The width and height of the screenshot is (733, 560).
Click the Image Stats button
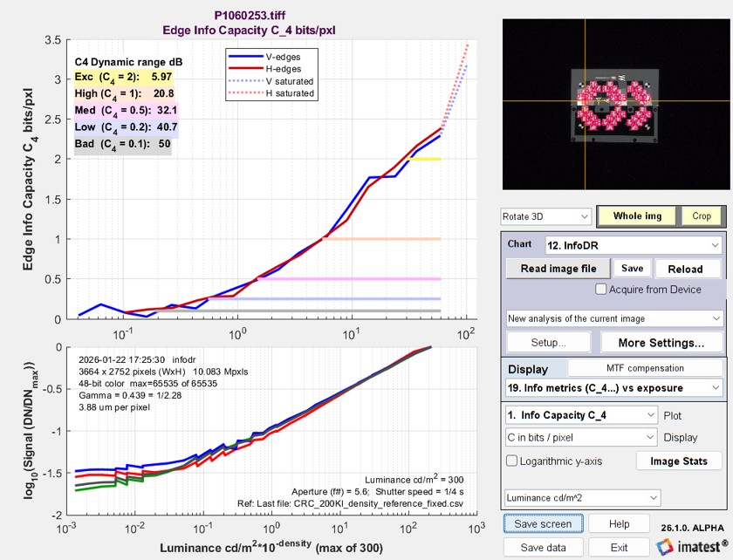[679, 461]
